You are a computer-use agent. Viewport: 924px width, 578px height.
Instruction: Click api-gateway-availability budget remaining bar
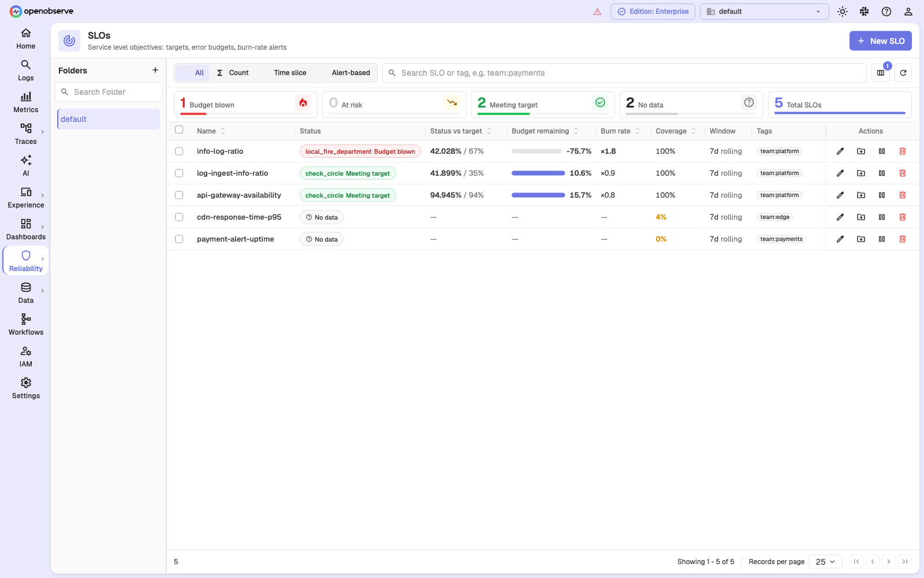(x=538, y=195)
